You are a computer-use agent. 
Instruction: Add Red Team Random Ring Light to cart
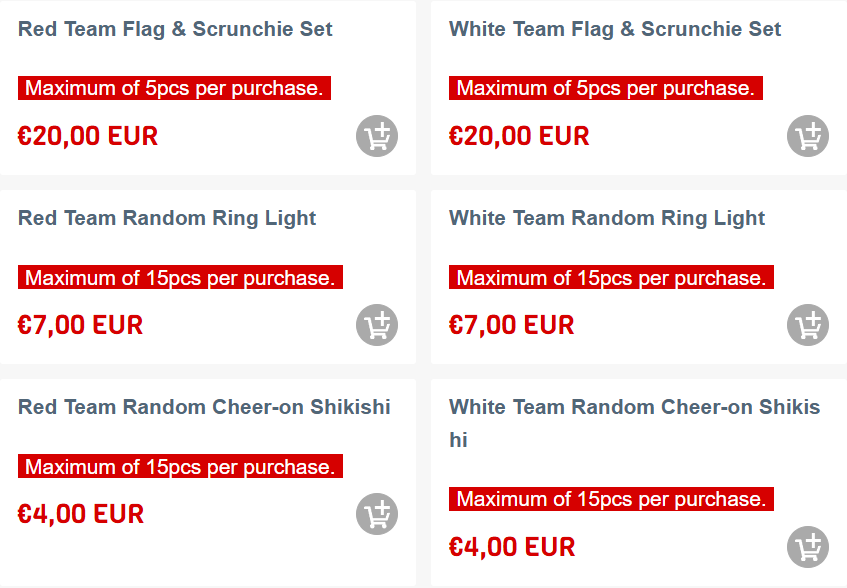tap(377, 326)
